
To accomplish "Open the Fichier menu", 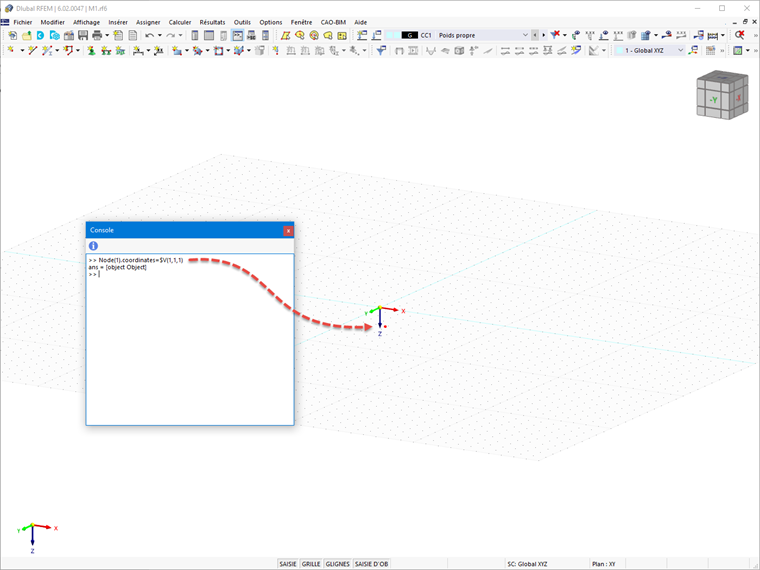I will click(23, 22).
